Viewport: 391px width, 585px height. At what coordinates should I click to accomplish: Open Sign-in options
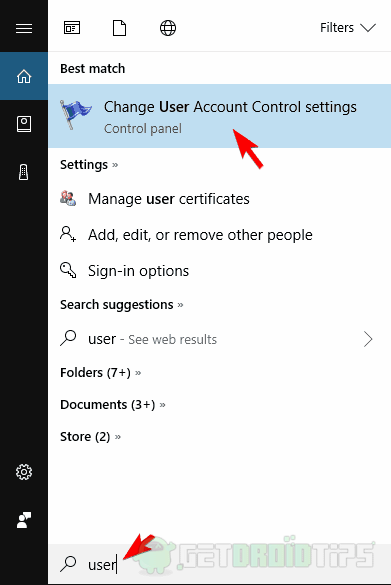point(219,270)
